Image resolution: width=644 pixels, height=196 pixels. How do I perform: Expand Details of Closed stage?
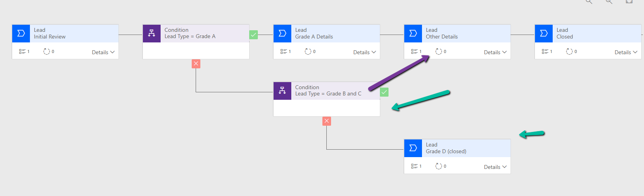[x=626, y=52]
